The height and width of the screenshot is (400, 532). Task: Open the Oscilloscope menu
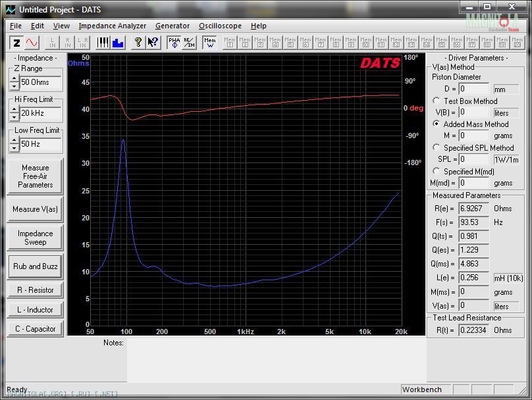220,26
